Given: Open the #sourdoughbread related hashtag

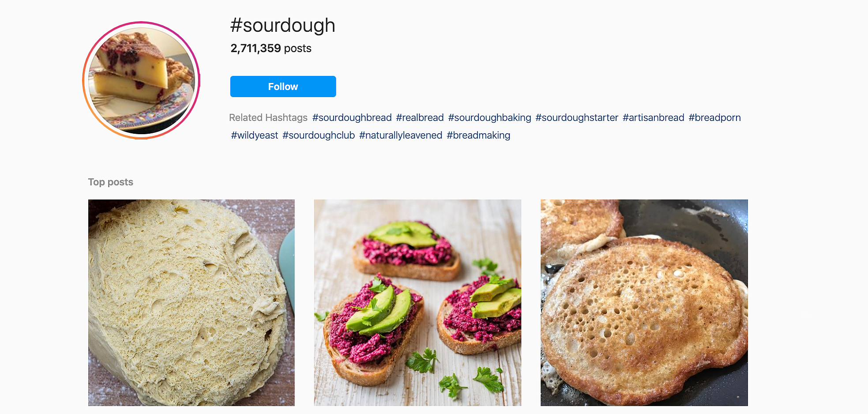Looking at the screenshot, I should [352, 117].
